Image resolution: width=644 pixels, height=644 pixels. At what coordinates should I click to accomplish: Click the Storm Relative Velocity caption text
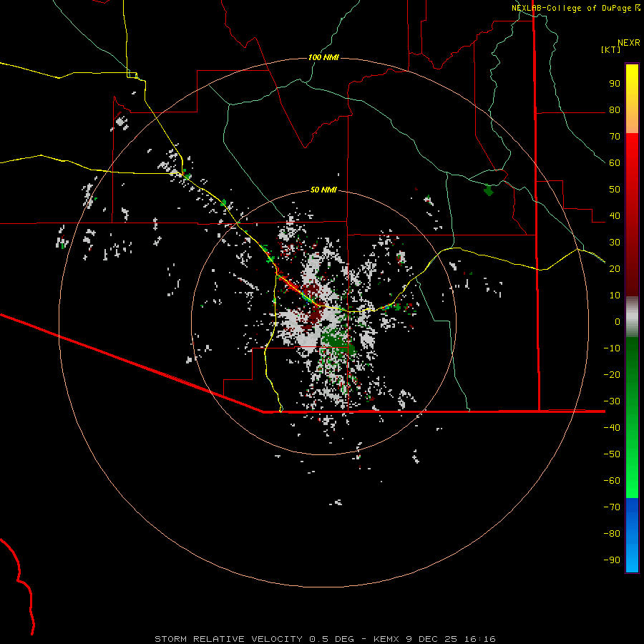pyautogui.click(x=228, y=639)
